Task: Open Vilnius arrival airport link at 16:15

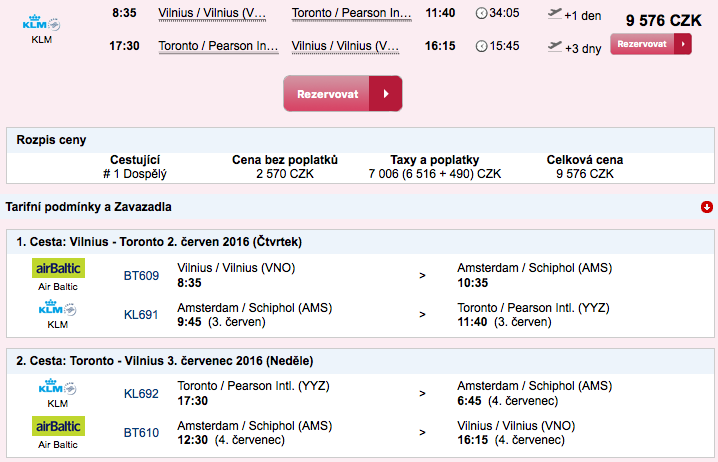Action: 345,46
